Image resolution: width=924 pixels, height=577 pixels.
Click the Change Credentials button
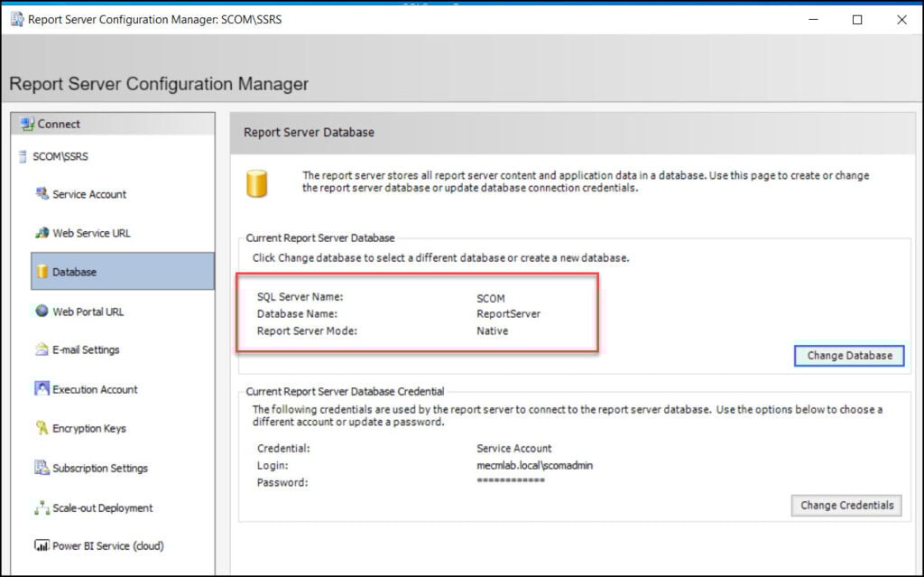point(846,506)
